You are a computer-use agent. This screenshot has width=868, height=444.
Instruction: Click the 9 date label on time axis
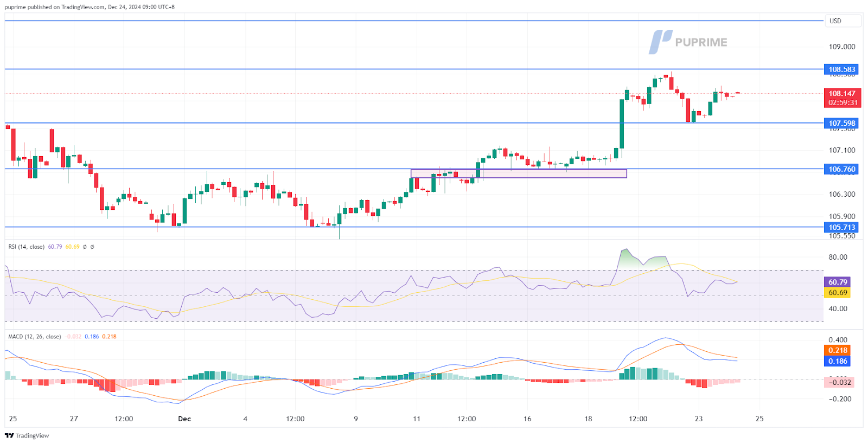pyautogui.click(x=356, y=419)
